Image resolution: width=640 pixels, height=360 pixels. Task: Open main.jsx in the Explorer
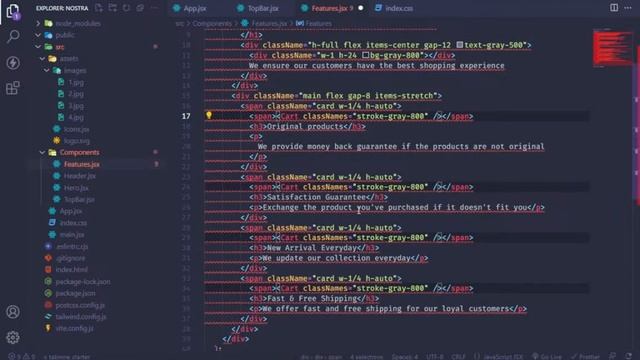(x=72, y=235)
